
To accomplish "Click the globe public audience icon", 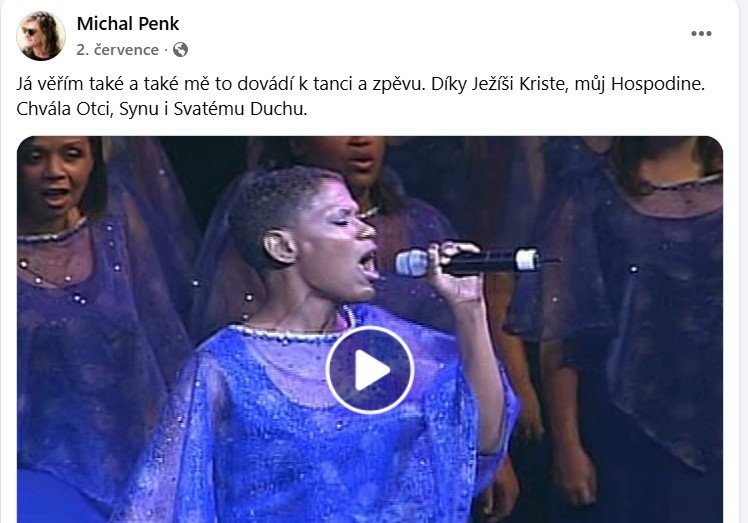I will [180, 50].
